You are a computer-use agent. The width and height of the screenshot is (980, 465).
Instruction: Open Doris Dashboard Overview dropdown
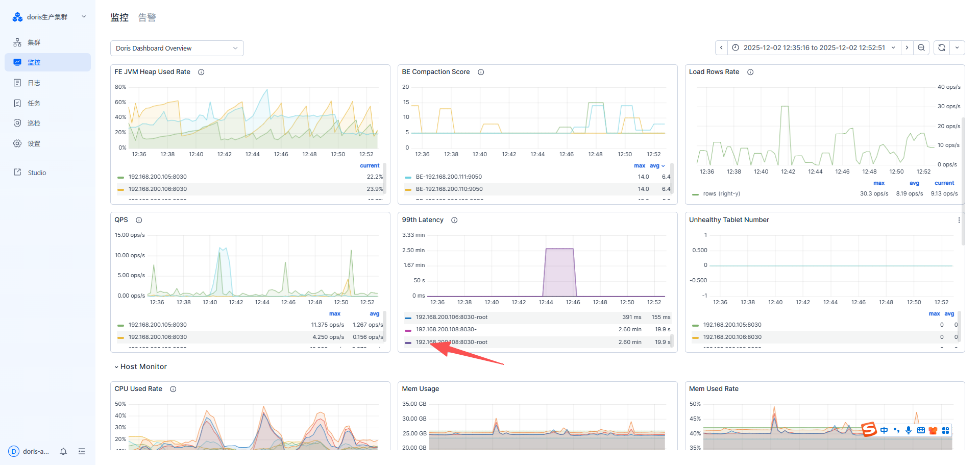tap(177, 48)
